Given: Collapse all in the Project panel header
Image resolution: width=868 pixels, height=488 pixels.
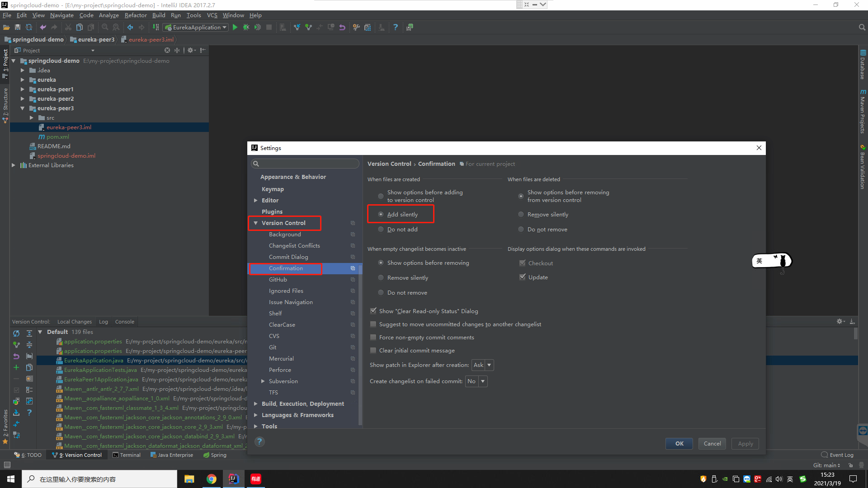Looking at the screenshot, I should tap(177, 50).
